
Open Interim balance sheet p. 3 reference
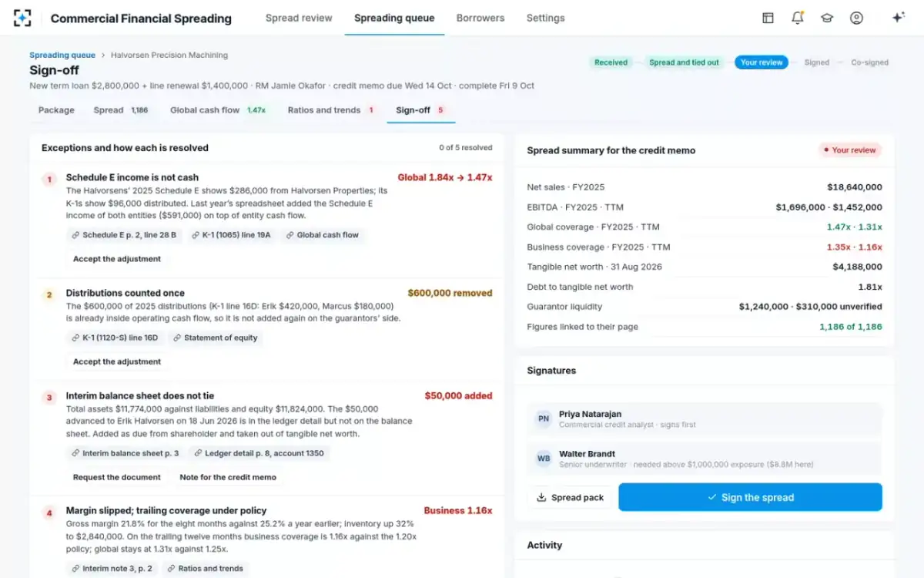[x=125, y=453]
